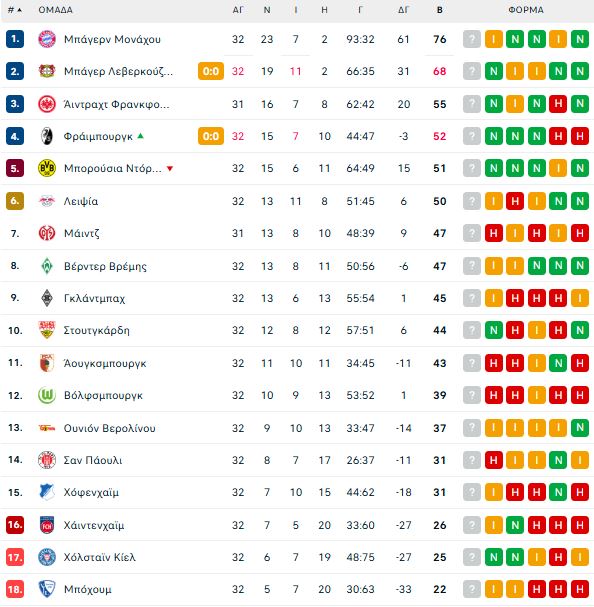Click the Wolfsburg green W logo
The width and height of the screenshot is (594, 607).
[x=47, y=395]
